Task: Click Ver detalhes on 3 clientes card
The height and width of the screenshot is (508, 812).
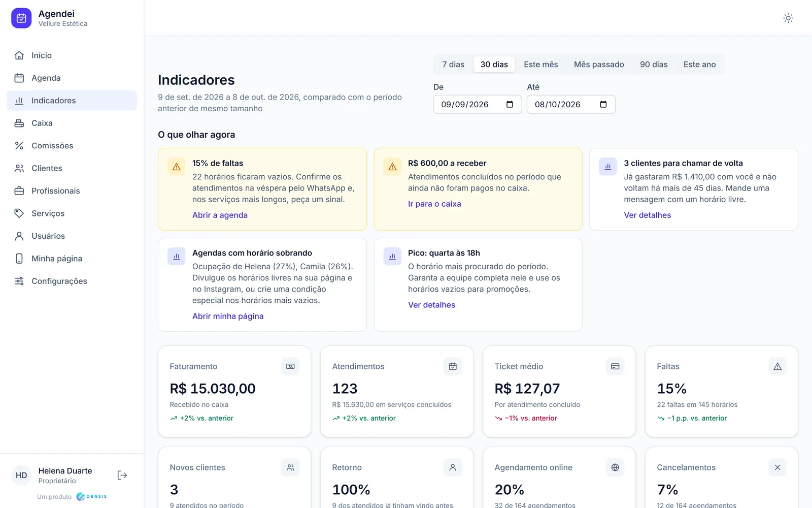Action: click(648, 215)
